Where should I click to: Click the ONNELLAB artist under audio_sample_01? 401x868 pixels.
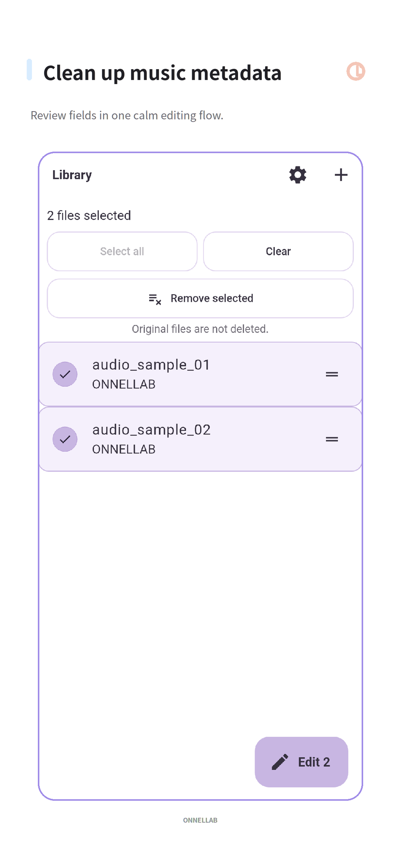tap(124, 385)
